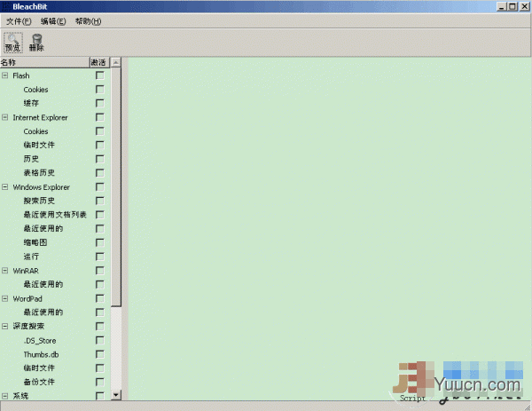This screenshot has width=532, height=411.
Task: Select the 深度搜索 tree label
Action: coord(28,326)
